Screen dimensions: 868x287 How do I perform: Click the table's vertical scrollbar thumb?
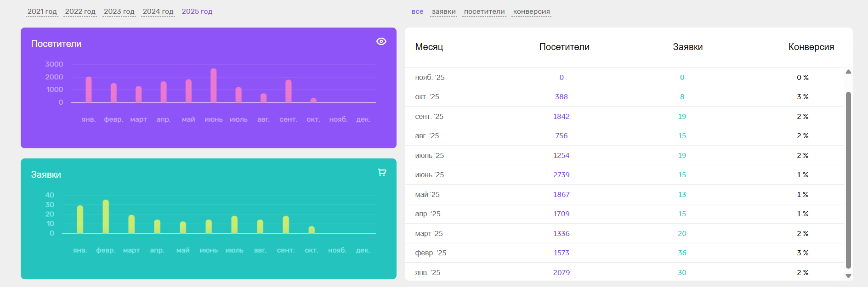pos(848,179)
